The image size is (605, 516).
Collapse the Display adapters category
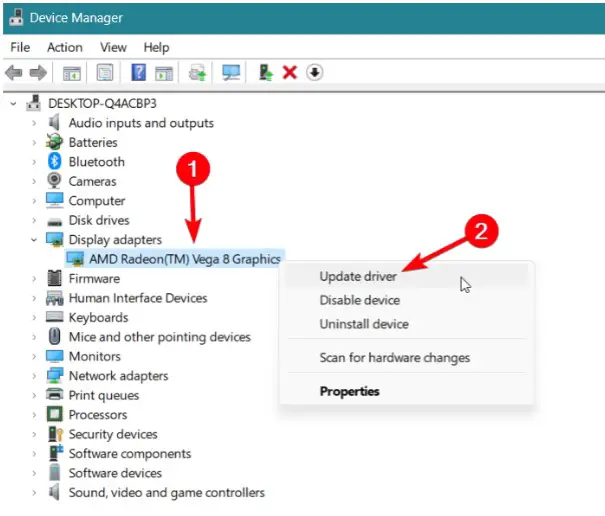click(34, 240)
